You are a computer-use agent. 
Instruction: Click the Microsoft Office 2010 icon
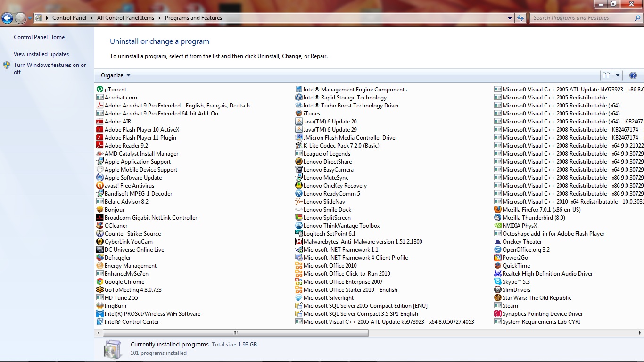pyautogui.click(x=299, y=266)
